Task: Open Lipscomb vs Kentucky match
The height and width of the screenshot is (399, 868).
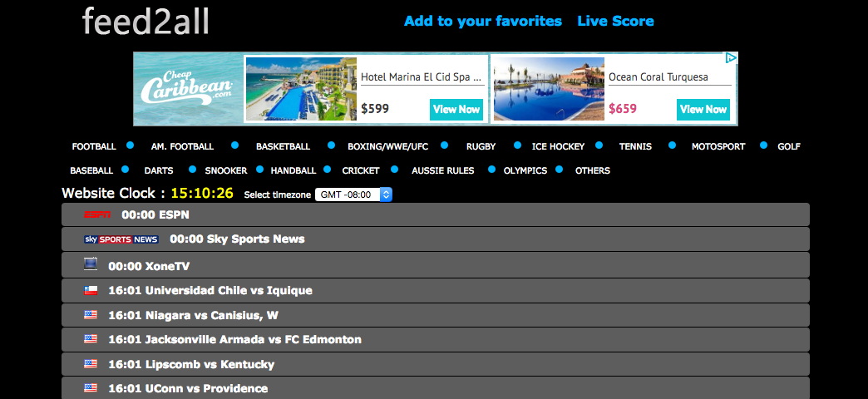Action: pos(435,364)
